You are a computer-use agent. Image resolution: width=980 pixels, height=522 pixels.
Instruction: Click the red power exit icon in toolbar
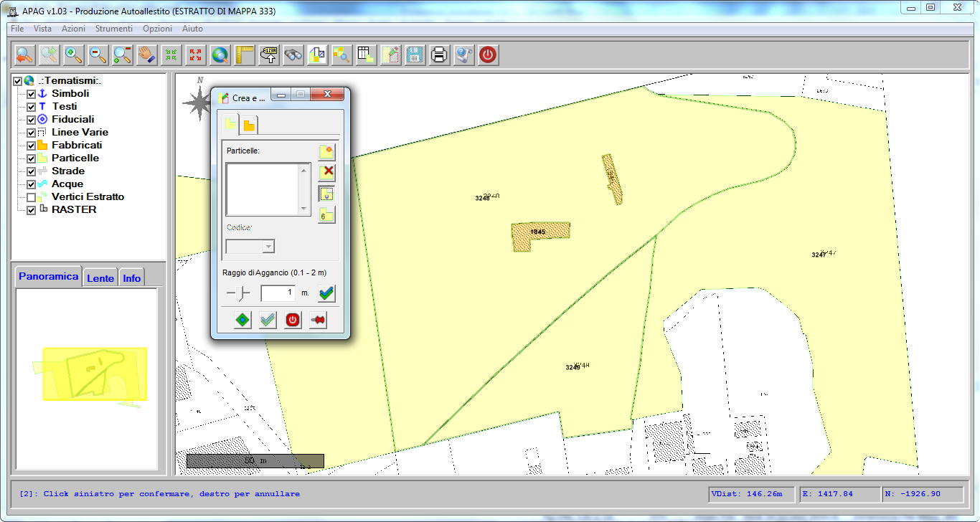point(489,54)
